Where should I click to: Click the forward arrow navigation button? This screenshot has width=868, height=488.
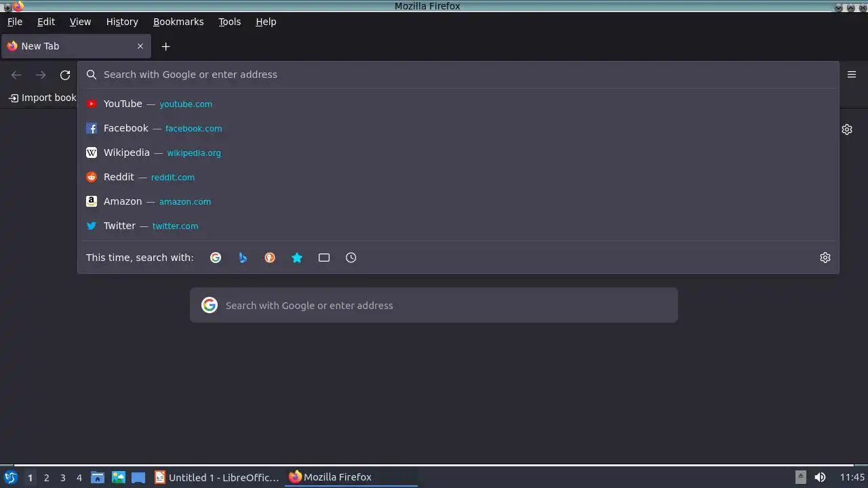(x=41, y=75)
